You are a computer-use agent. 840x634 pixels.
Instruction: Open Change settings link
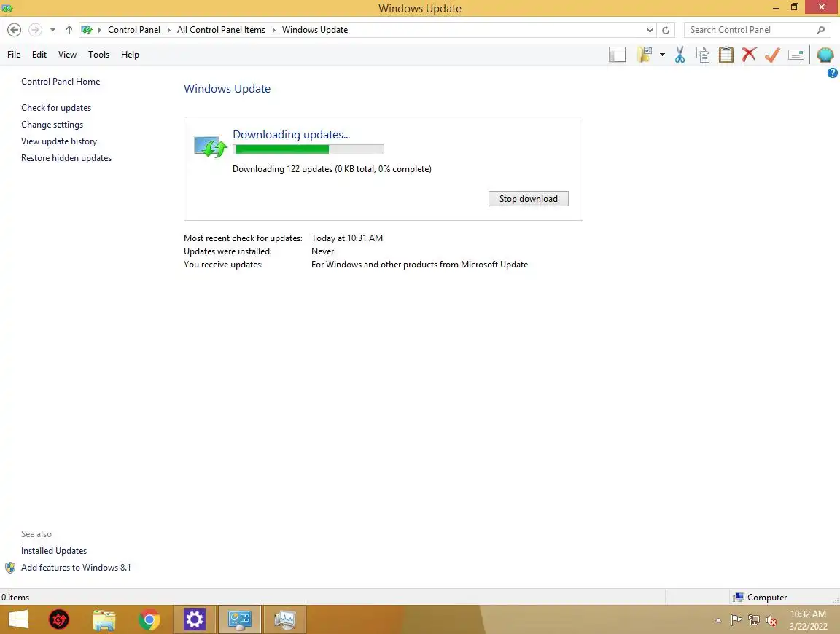[52, 124]
